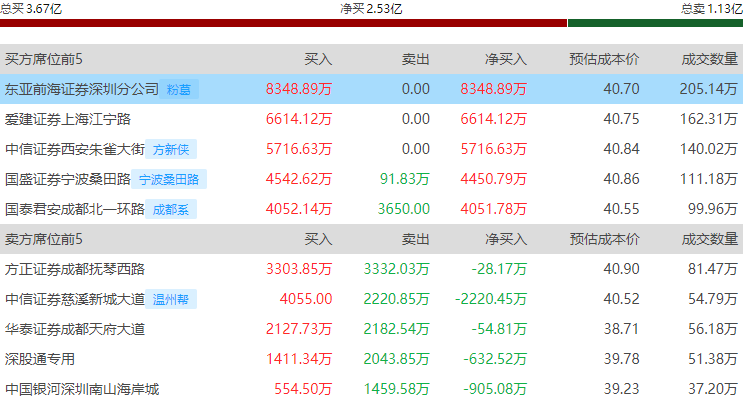Viewport: 743px width, 400px height.
Task: Click net buy value 4450.79万
Action: pos(493,179)
